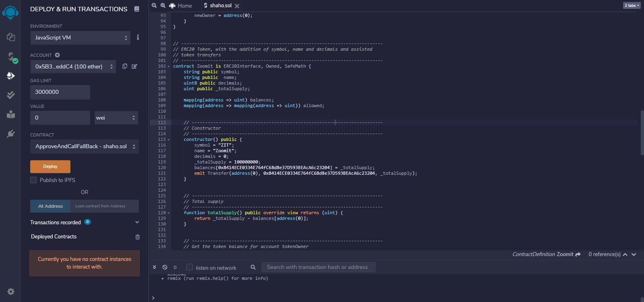Open the File Explorer sidebar icon

pyautogui.click(x=11, y=37)
